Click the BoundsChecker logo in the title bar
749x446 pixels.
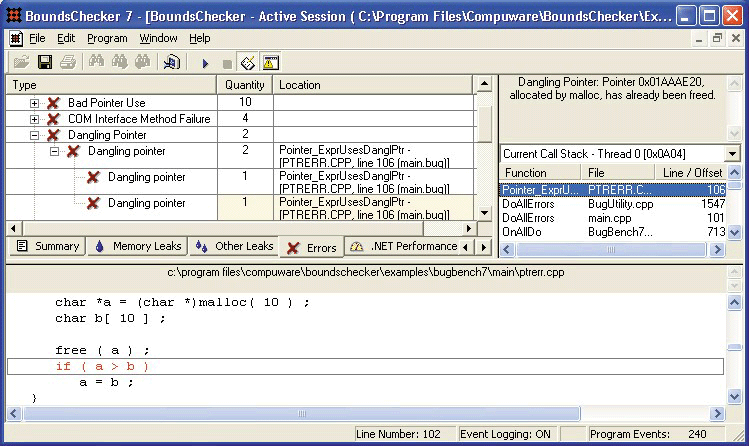pos(13,16)
